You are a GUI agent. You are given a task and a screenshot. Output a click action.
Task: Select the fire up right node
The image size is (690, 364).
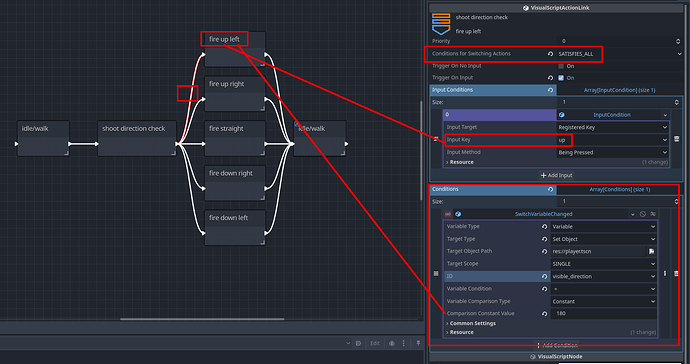coord(235,93)
